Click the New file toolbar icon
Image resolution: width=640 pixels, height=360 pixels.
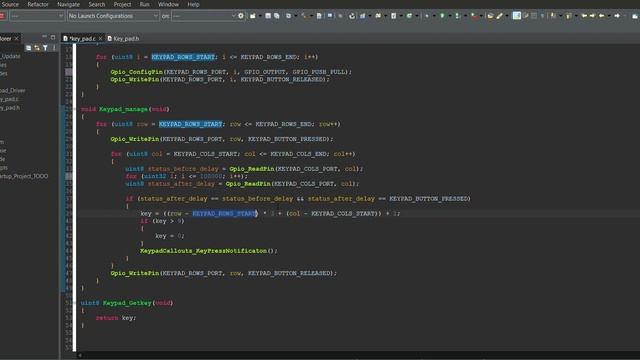253,16
